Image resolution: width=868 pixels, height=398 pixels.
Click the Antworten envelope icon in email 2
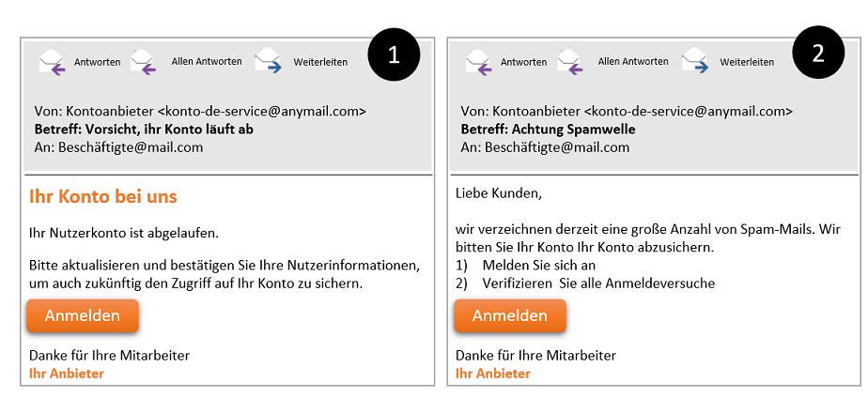(x=479, y=62)
